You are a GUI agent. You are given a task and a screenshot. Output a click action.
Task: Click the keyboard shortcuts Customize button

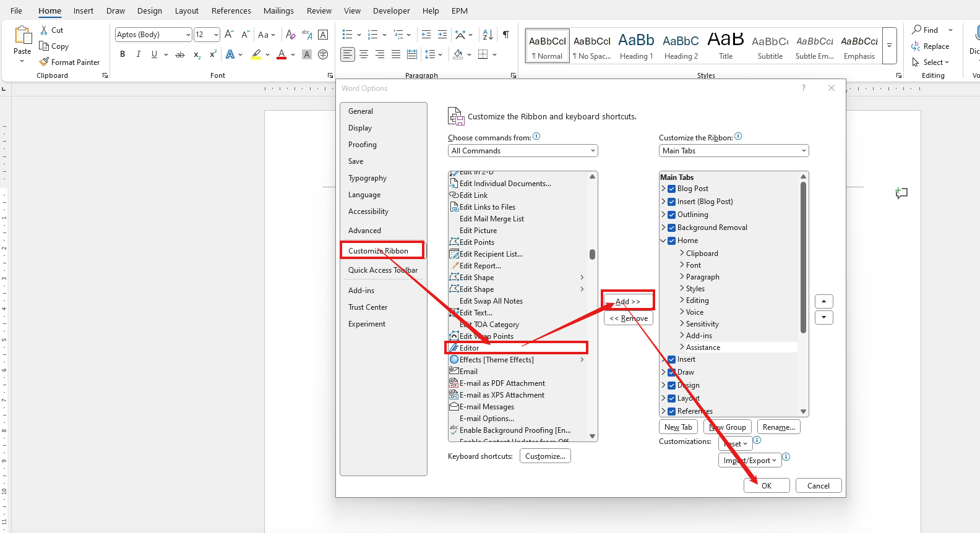point(545,456)
